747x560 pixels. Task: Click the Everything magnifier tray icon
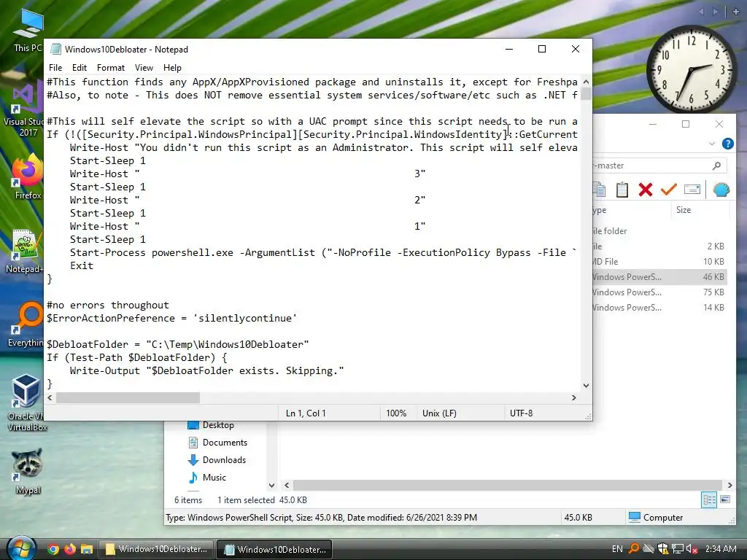point(634,549)
